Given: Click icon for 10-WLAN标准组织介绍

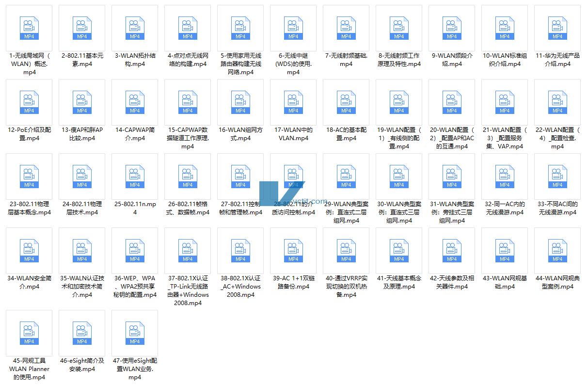Looking at the screenshot, I should pos(505,28).
